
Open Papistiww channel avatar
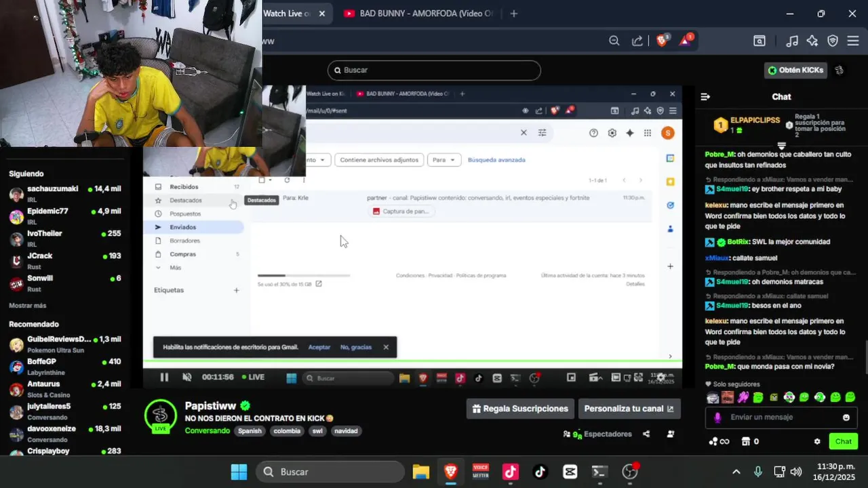pos(161,415)
